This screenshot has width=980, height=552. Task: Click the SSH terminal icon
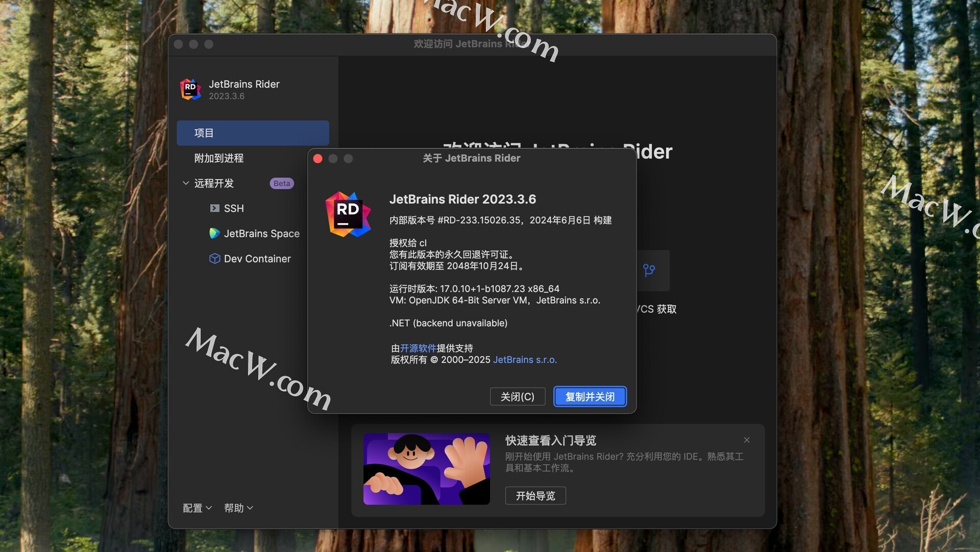click(214, 208)
